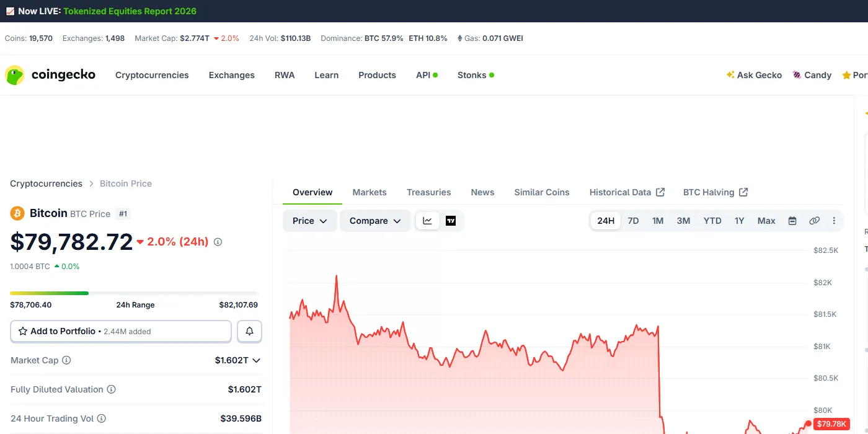
Task: Open the API navigation menu
Action: tap(423, 75)
